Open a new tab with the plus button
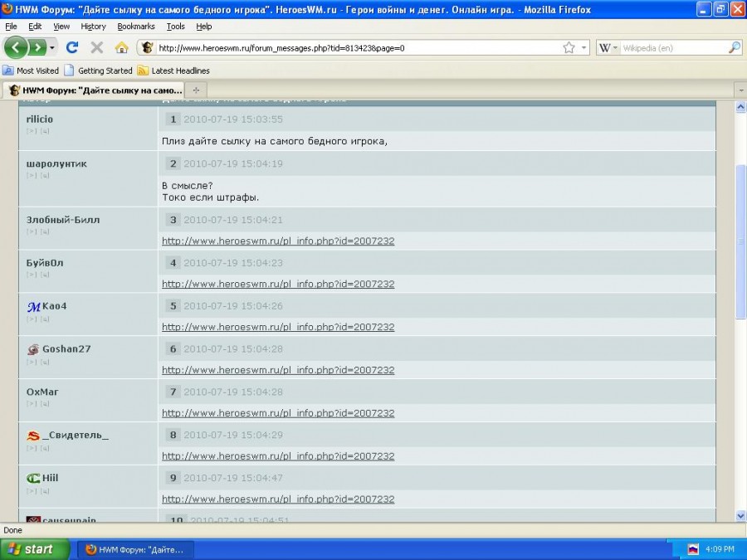 coord(196,90)
